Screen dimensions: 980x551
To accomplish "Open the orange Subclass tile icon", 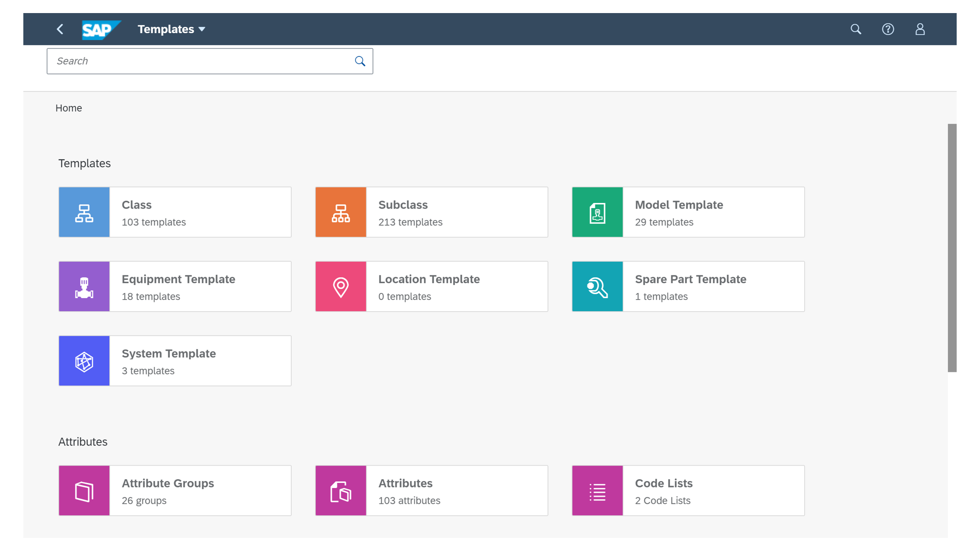I will (341, 212).
